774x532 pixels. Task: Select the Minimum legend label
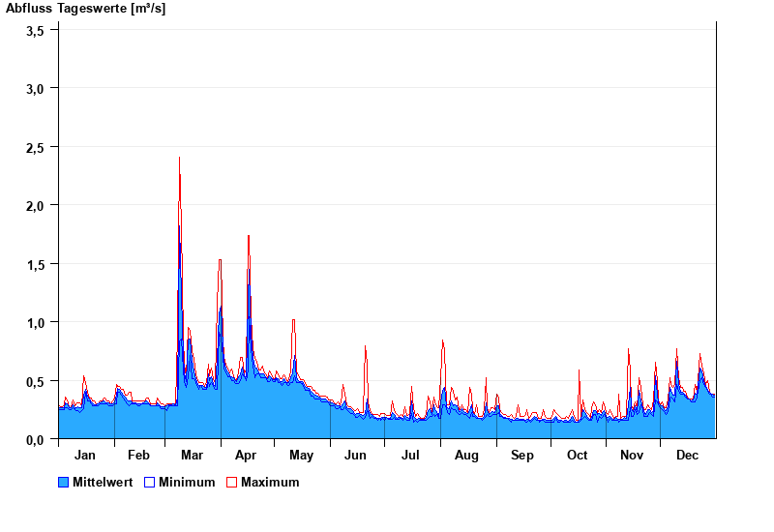click(187, 482)
